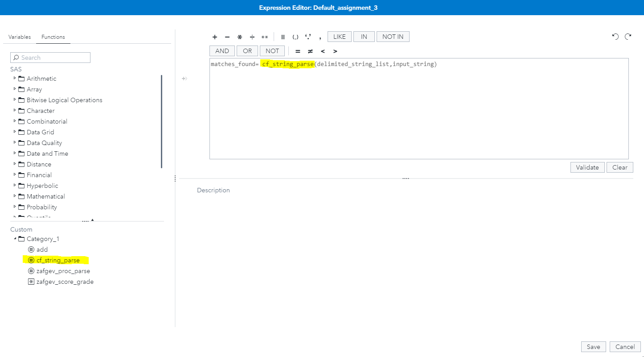Viewport: 644px width, 357px height.
Task: Click the division operator icon
Action: tap(252, 37)
